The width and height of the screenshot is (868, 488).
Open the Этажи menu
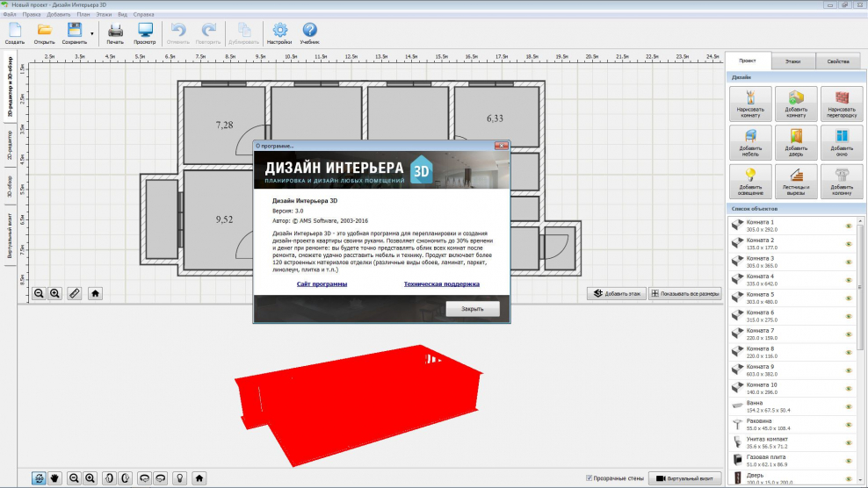pos(104,14)
